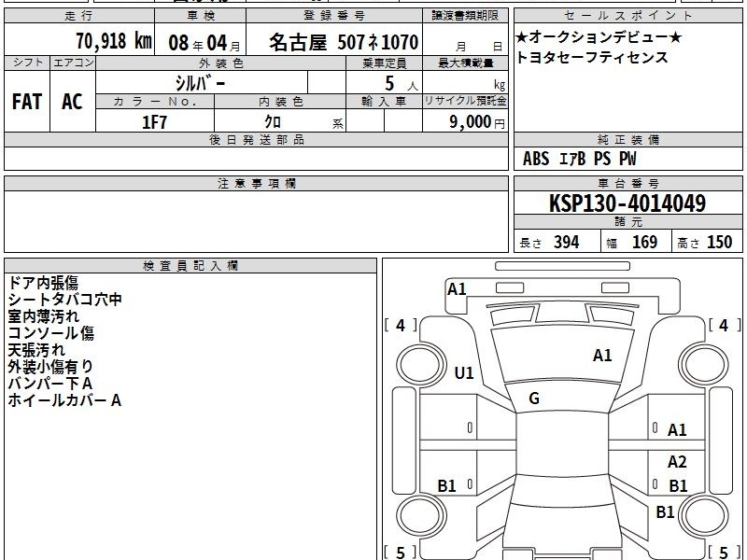Click the シフト header
Screen dimensions: 747x560
pos(28,63)
